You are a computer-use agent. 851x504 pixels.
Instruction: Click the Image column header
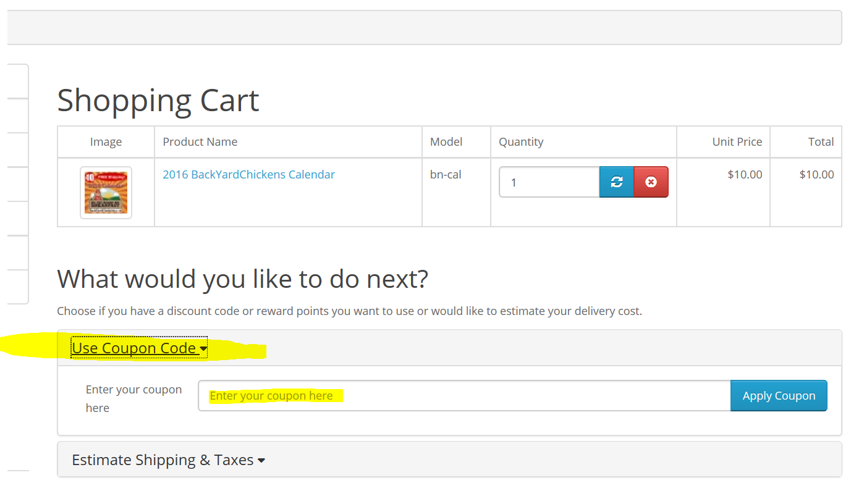click(106, 142)
